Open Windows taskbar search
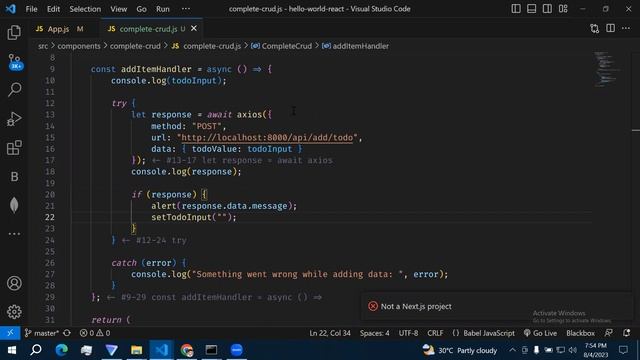 [x=36, y=350]
